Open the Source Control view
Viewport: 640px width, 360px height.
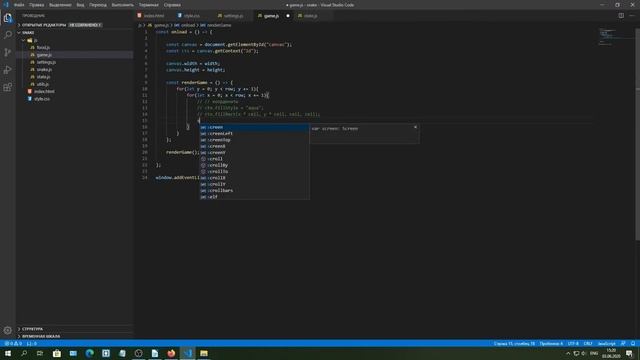[8, 52]
